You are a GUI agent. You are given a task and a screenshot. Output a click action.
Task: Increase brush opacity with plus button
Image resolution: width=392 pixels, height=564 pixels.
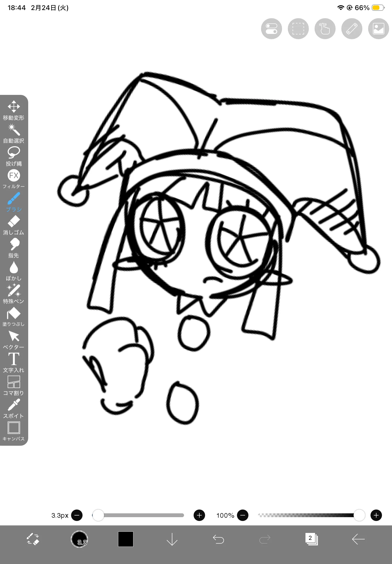tap(376, 515)
